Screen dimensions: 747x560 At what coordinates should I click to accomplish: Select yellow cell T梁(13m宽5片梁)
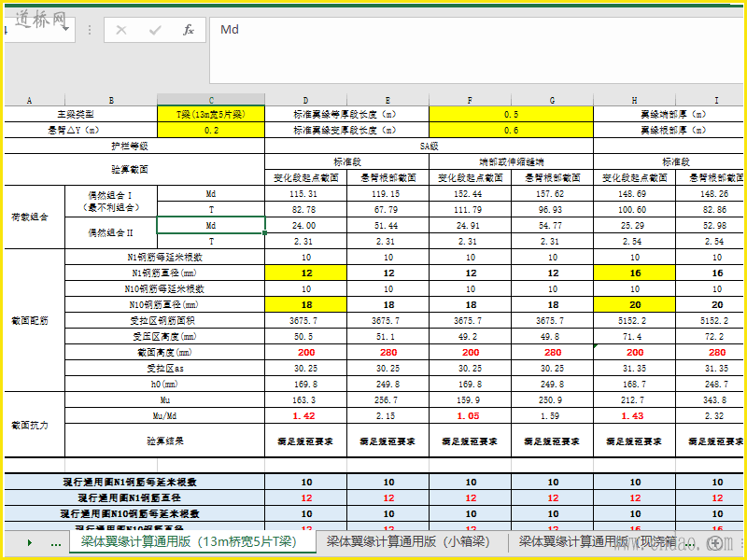point(211,114)
